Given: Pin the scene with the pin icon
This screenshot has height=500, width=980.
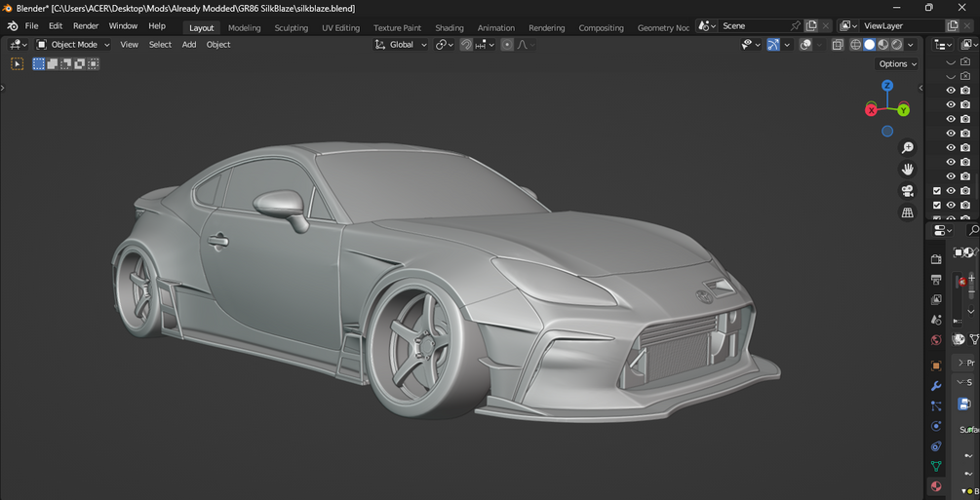Looking at the screenshot, I should tap(795, 26).
